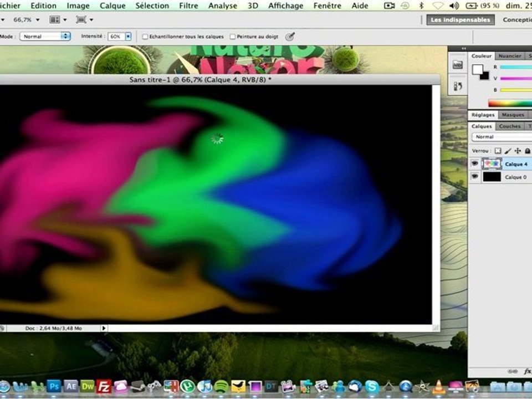Click the battery status icon
Viewport: 532px width, 399px height.
click(471, 6)
